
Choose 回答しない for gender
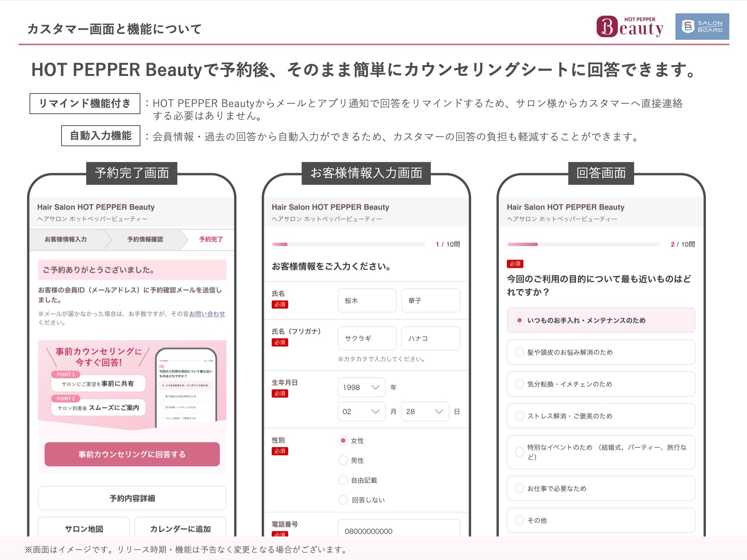click(x=343, y=500)
